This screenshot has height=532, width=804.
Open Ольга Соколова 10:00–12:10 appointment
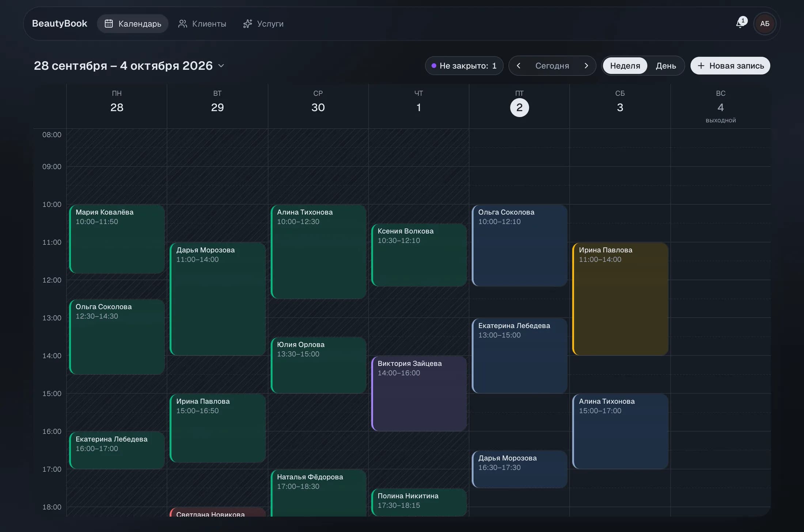(519, 246)
